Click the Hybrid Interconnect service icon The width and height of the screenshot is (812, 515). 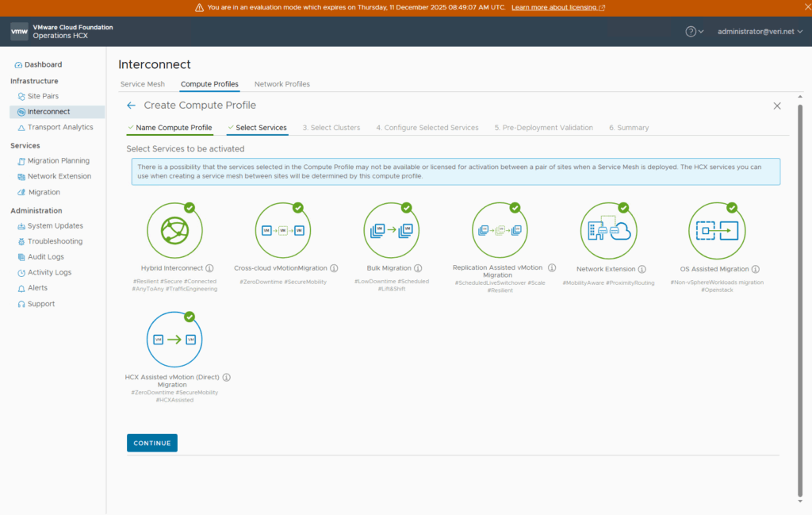pos(174,230)
